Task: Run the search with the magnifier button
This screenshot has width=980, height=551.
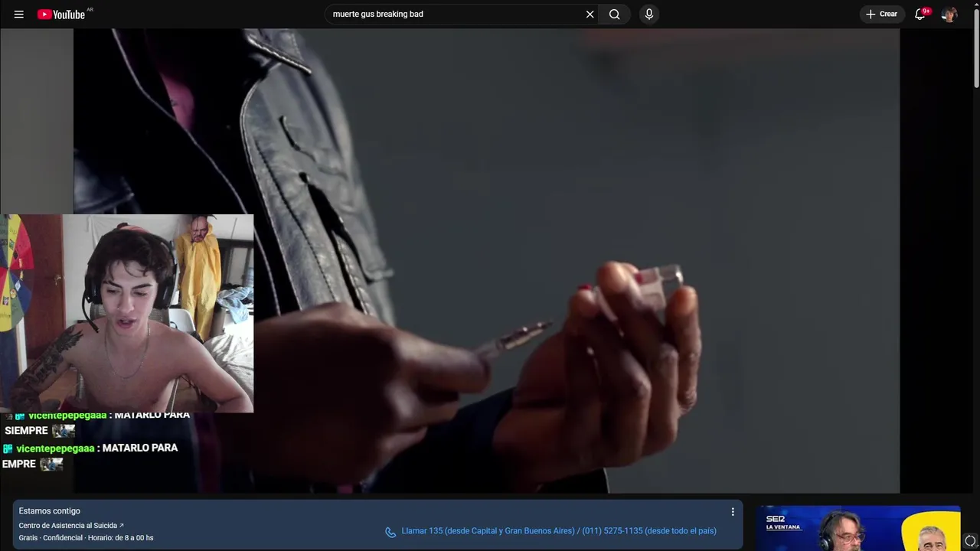Action: 615,15
